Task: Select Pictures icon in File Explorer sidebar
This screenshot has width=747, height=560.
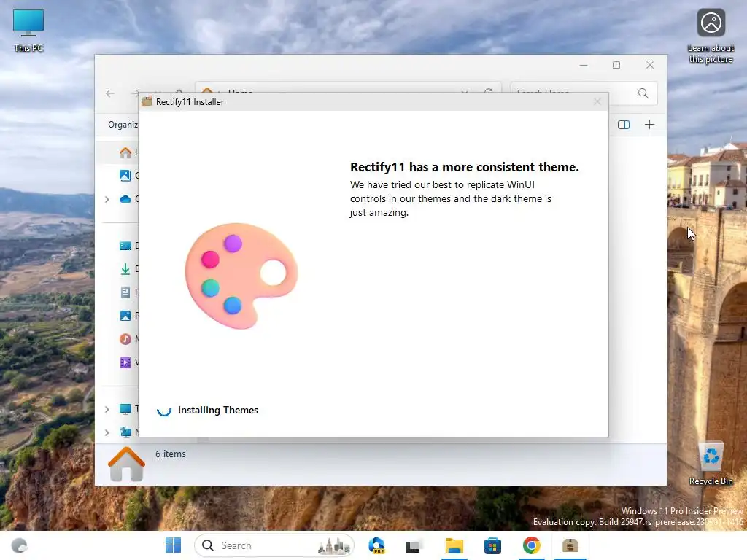Action: (125, 316)
